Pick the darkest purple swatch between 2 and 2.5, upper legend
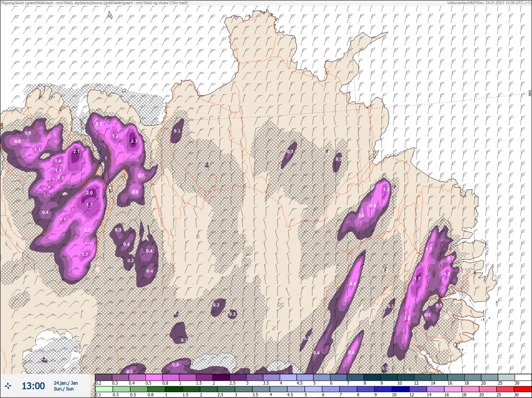The height and width of the screenshot is (398, 532). pos(222,378)
